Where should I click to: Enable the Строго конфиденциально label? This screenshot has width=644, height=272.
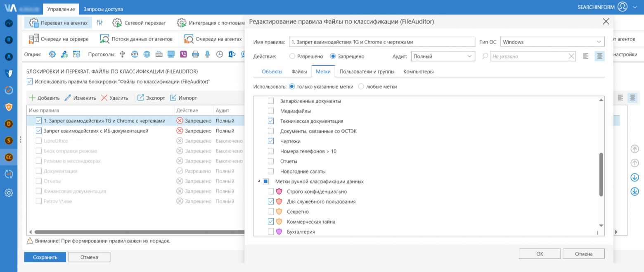tap(271, 192)
